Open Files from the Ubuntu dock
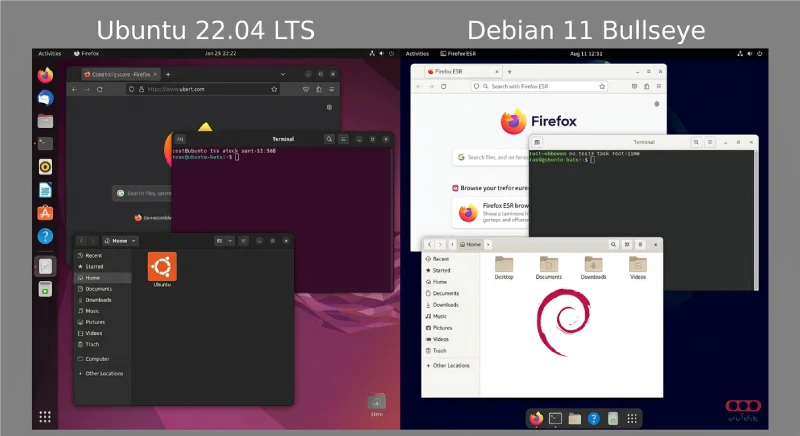 tap(45, 121)
